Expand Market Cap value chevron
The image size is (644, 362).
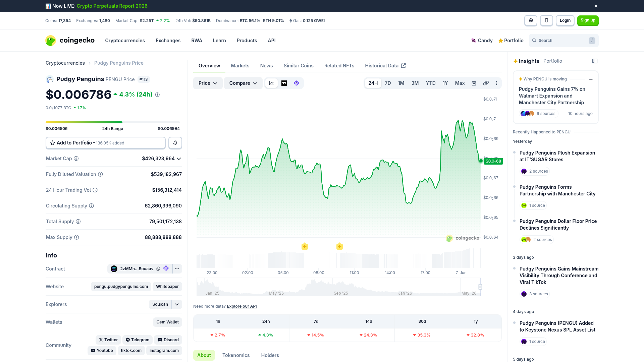(179, 159)
